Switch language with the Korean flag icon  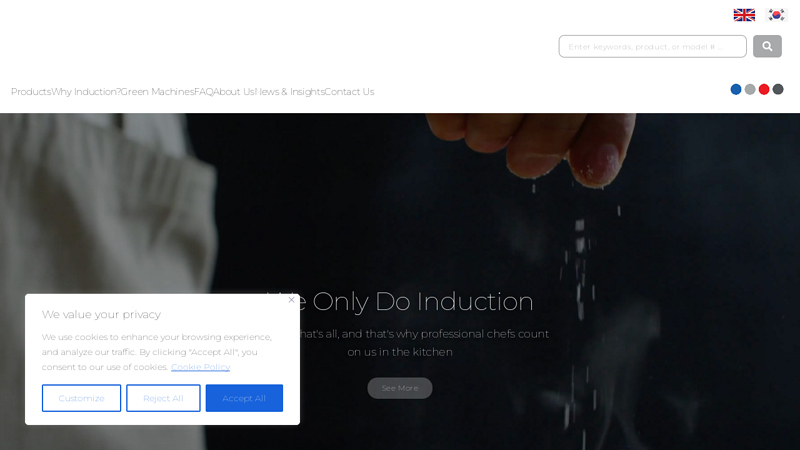point(777,15)
